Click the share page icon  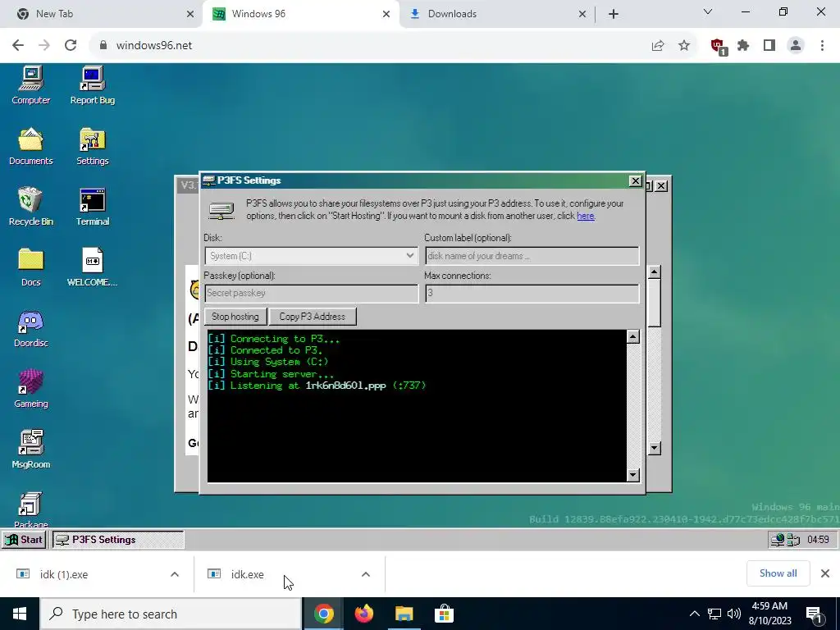click(658, 46)
